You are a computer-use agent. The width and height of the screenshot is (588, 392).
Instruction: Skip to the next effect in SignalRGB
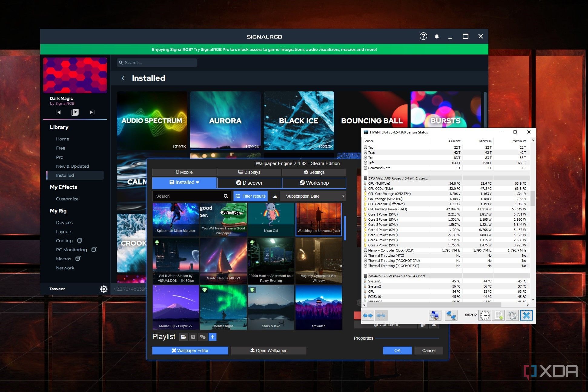click(x=92, y=112)
